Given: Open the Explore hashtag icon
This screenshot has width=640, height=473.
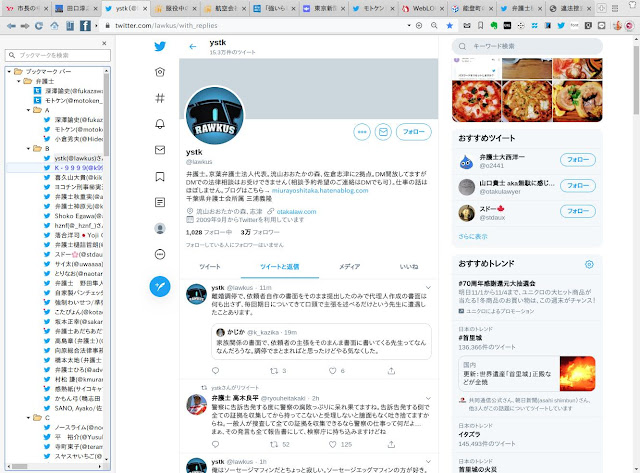Looking at the screenshot, I should 160,98.
